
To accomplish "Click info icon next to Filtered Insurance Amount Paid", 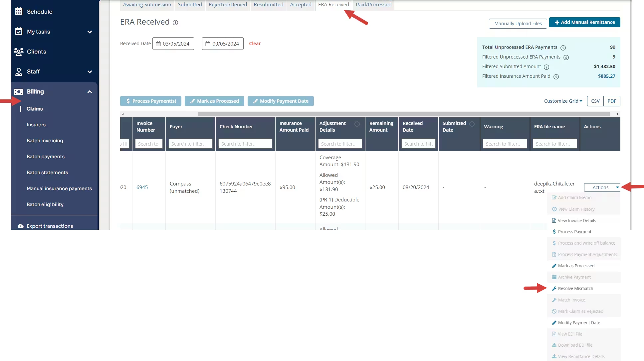I will pos(556,76).
